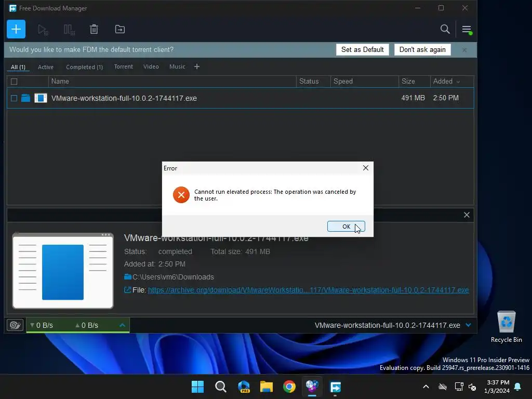Click the C:\Users\vm6\Downloads path text
The width and height of the screenshot is (532, 399).
173,277
